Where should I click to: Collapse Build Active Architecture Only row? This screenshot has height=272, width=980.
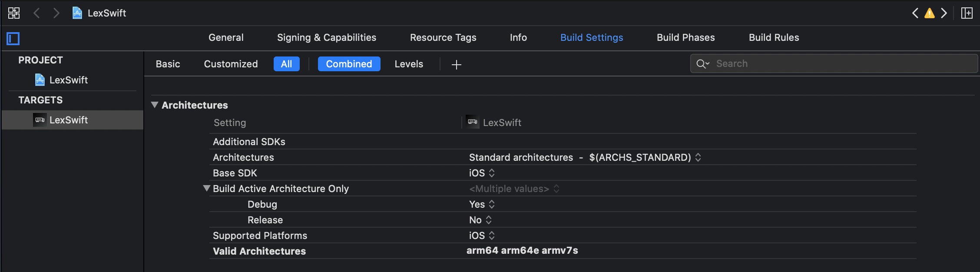pyautogui.click(x=207, y=188)
